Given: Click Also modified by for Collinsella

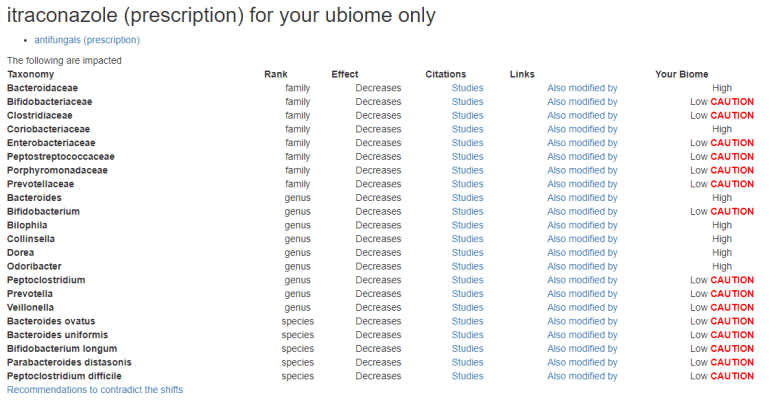Looking at the screenshot, I should click(x=582, y=239).
